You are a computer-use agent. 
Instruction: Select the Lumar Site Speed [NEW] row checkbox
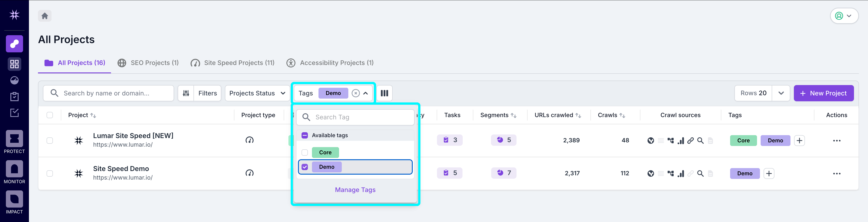(50, 141)
